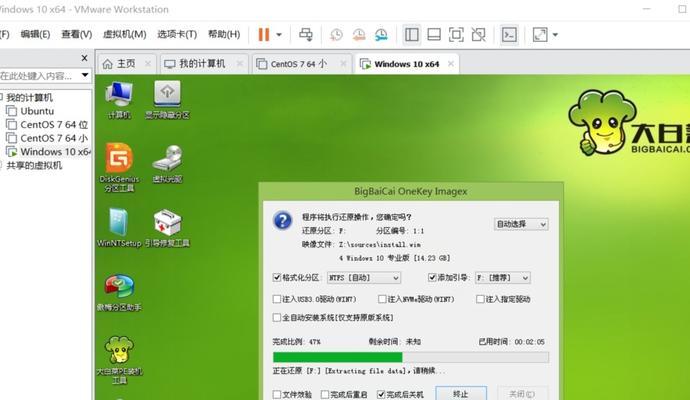Click the 虚拟光驱 desktop icon
690x400 pixels.
click(167, 164)
